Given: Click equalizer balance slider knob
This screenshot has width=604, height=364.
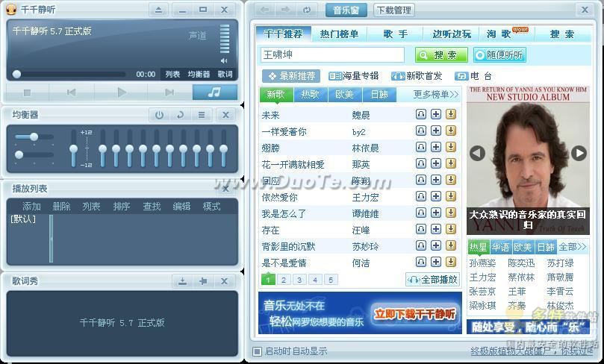Looking at the screenshot, I should [34, 136].
